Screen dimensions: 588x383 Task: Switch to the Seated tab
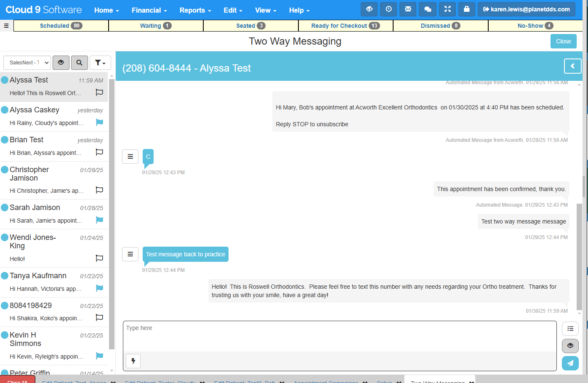pyautogui.click(x=251, y=26)
